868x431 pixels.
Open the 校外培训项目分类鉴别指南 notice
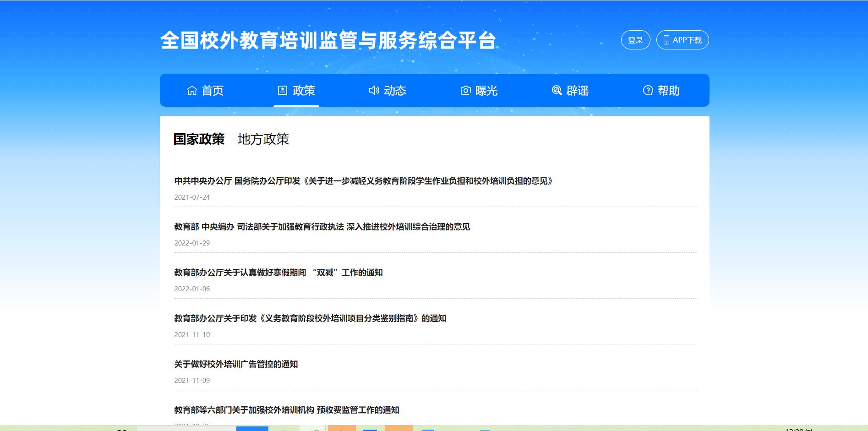point(310,319)
